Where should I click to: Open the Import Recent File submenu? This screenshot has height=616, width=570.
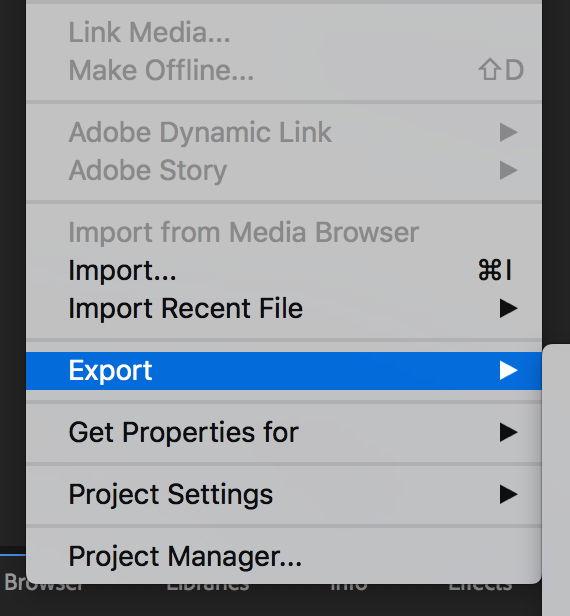tap(284, 308)
